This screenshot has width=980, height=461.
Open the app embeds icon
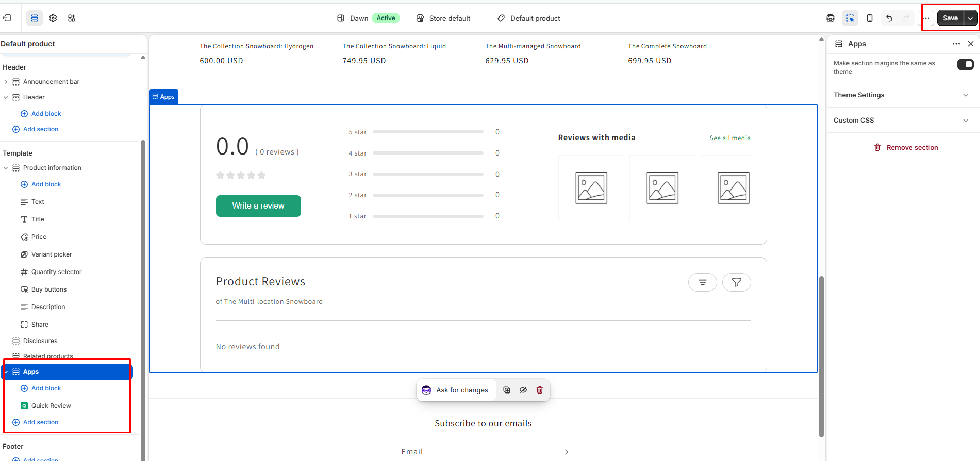[x=72, y=18]
